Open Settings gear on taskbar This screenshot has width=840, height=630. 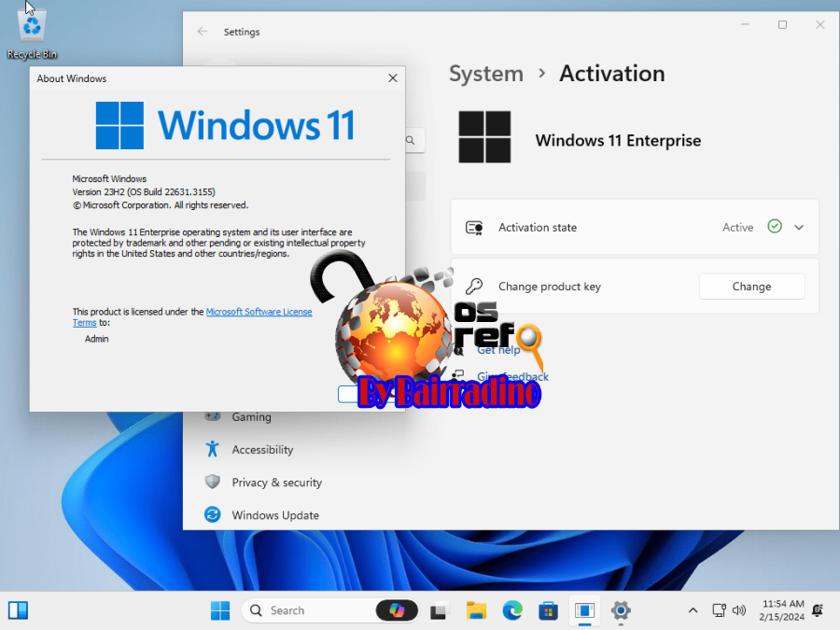621,610
